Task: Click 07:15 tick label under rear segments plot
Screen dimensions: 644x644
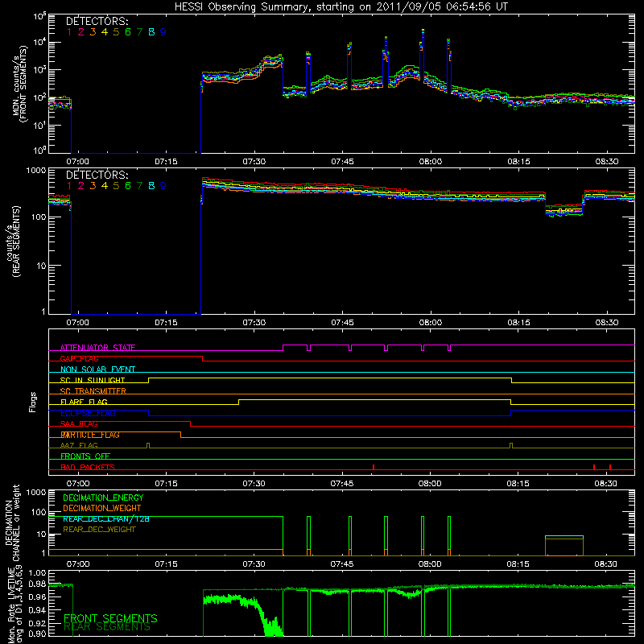Action: click(166, 323)
